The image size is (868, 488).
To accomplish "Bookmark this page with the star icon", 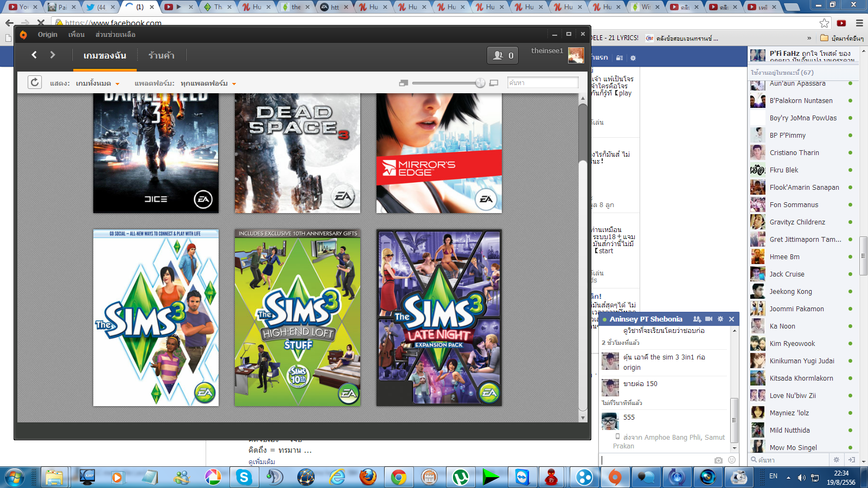I will point(825,23).
